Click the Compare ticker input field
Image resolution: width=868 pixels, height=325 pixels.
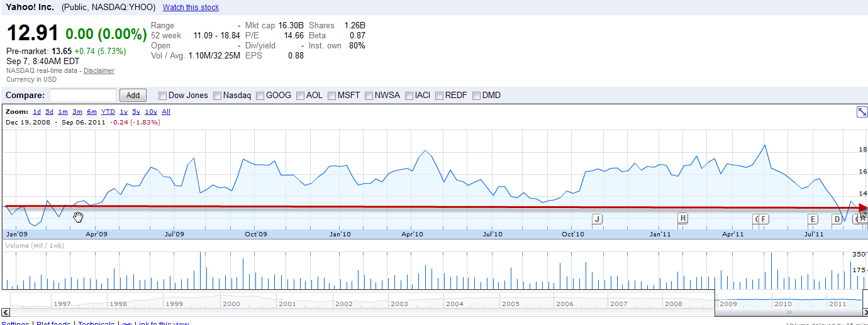pos(83,96)
